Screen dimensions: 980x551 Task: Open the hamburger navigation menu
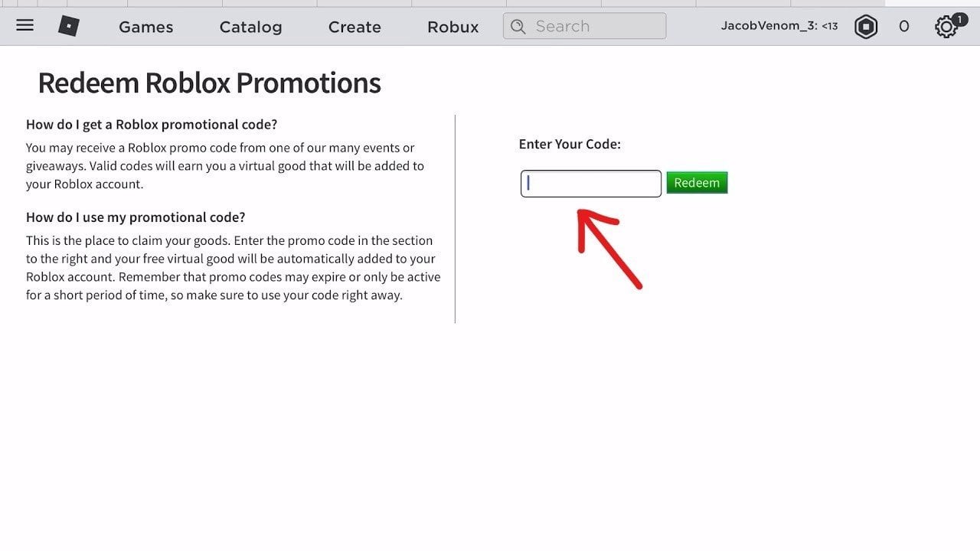click(x=24, y=25)
